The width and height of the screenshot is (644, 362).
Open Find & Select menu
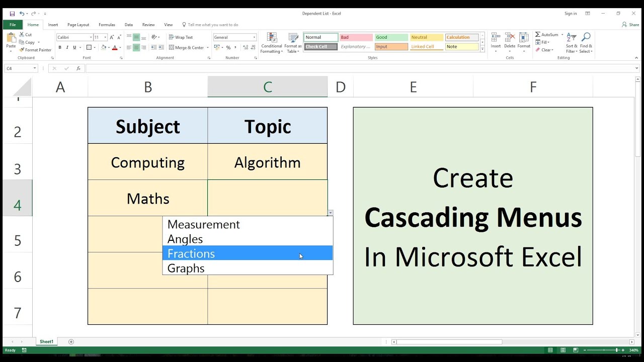click(x=586, y=43)
